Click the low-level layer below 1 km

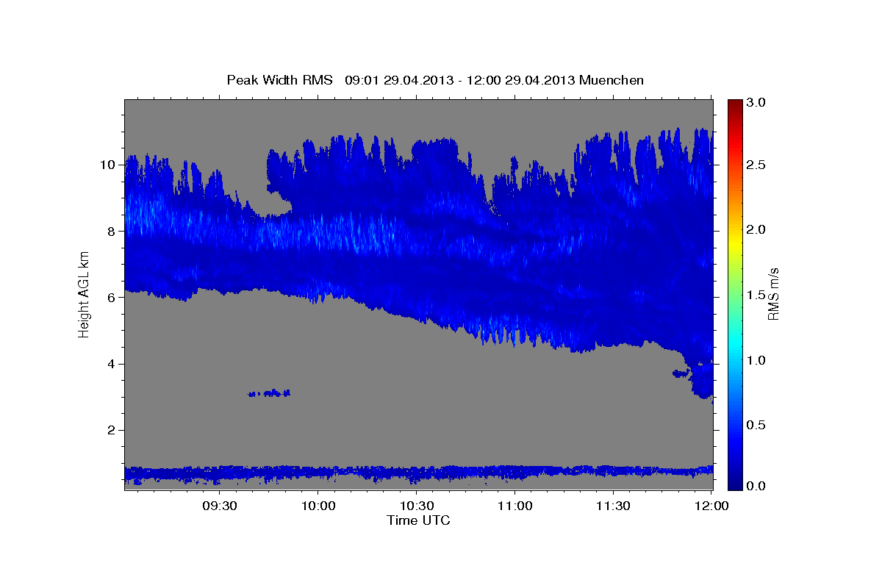click(418, 473)
